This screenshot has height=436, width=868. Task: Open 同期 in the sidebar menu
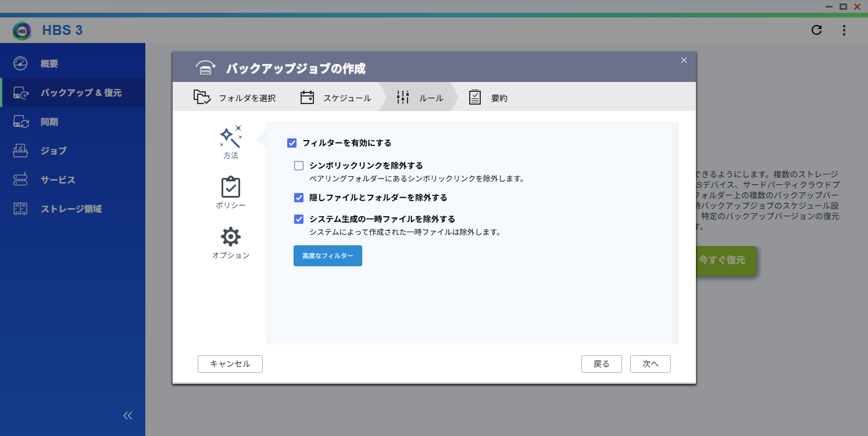[49, 122]
